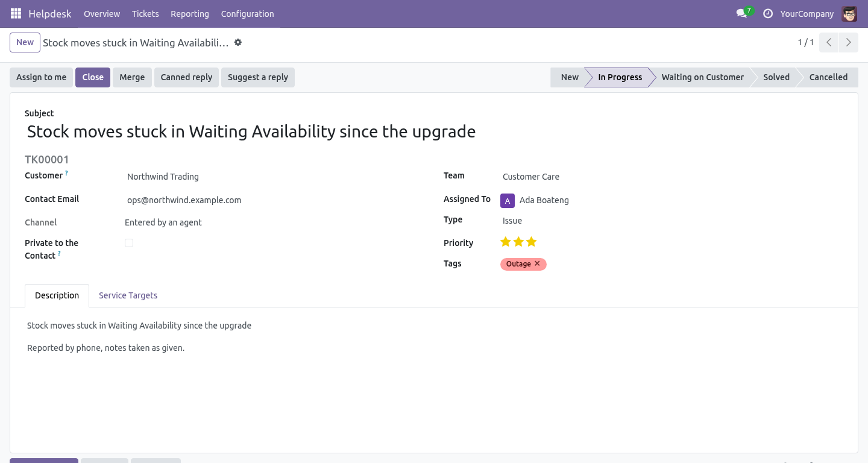This screenshot has height=463, width=868.
Task: Open the gear actions menu beside ticket title
Action: pos(238,42)
